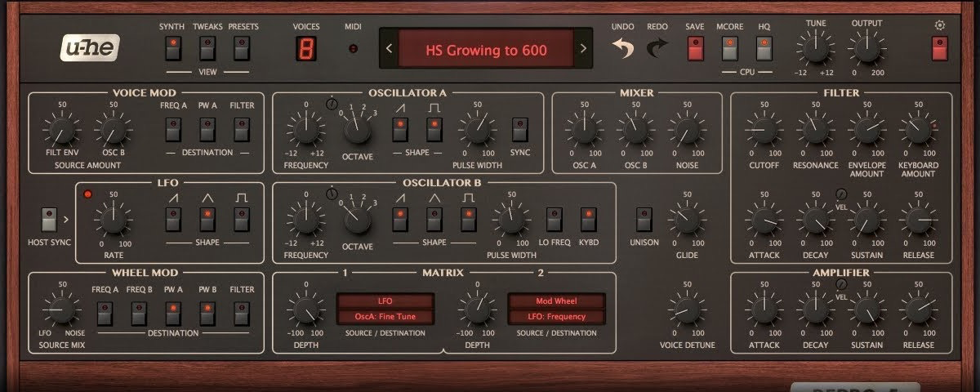Open the HS Growing to 600 preset display

click(x=487, y=50)
